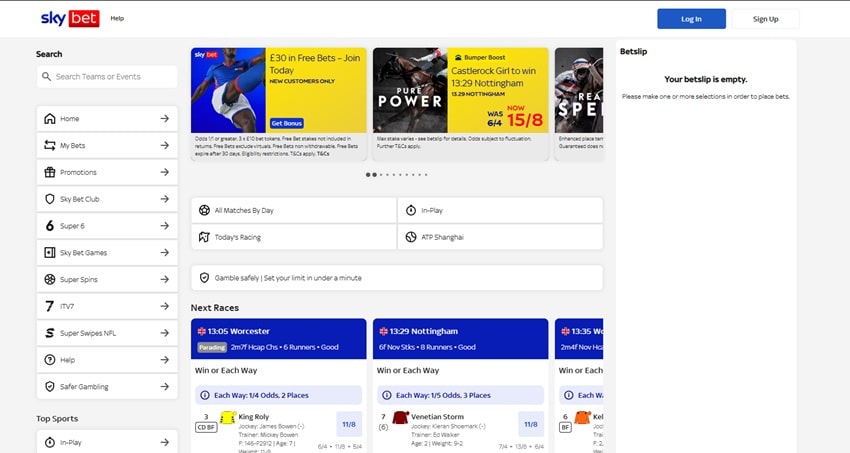The image size is (850, 453).
Task: Click the Log In button
Action: pos(691,19)
